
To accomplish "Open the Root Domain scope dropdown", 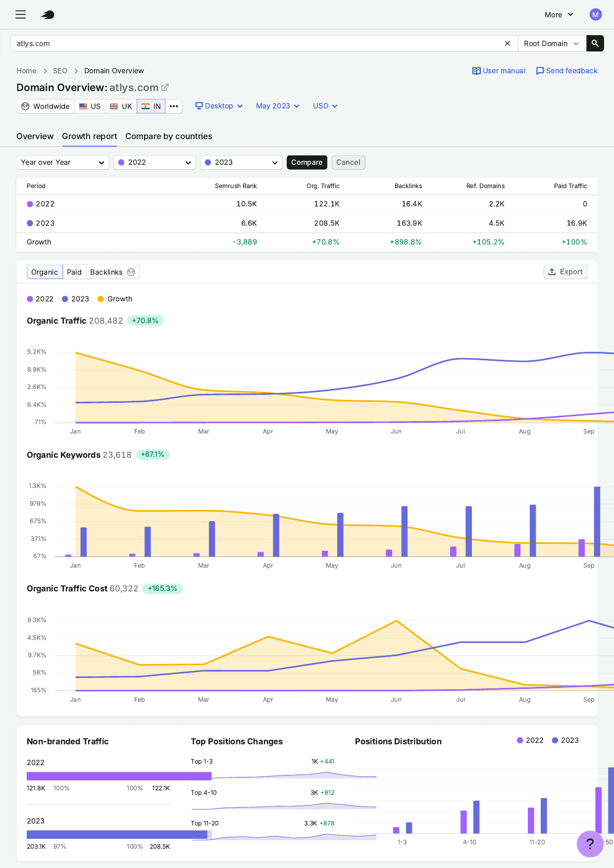I will (552, 44).
